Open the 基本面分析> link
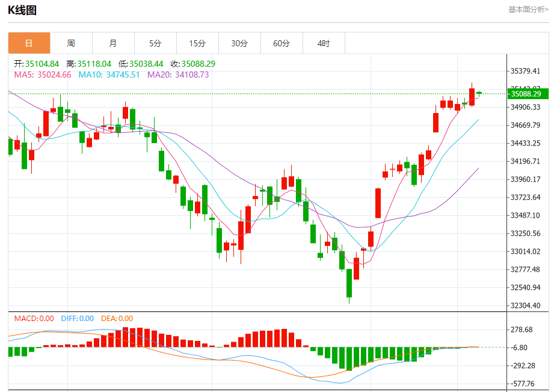Image resolution: width=557 pixels, height=392 pixels. coord(528,10)
